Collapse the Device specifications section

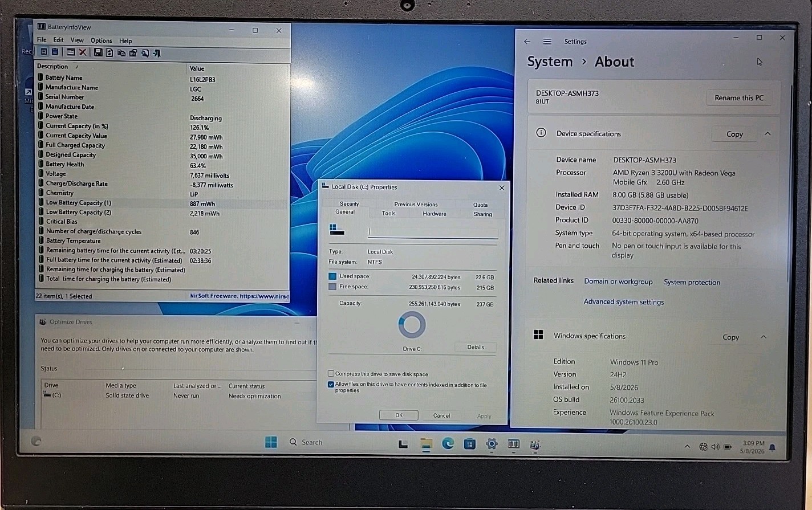pyautogui.click(x=768, y=133)
